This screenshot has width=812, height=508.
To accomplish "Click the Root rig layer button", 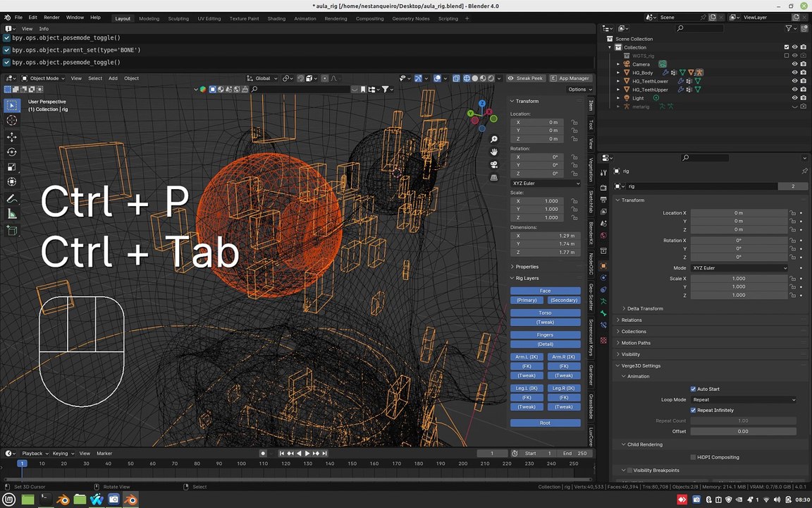I will tap(546, 423).
